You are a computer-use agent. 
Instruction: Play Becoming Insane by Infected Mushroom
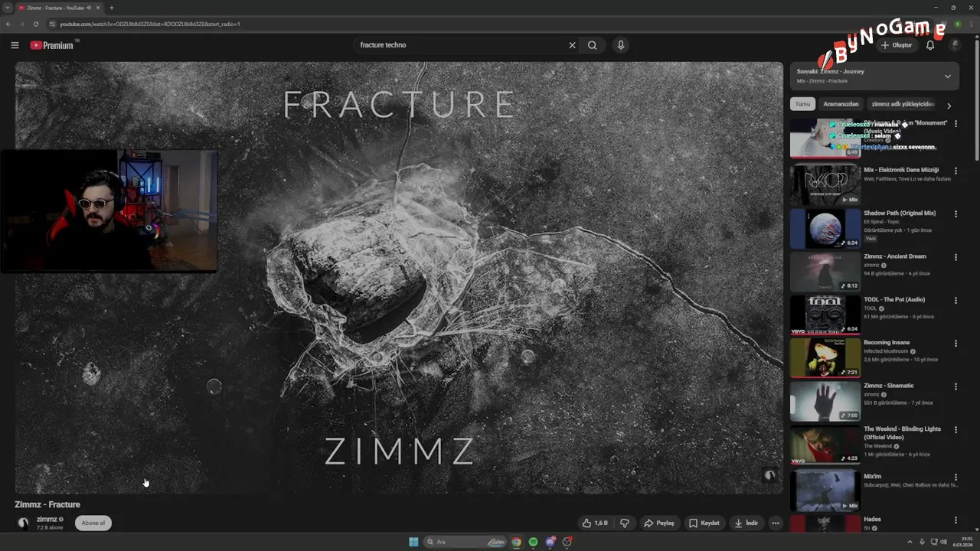(887, 343)
